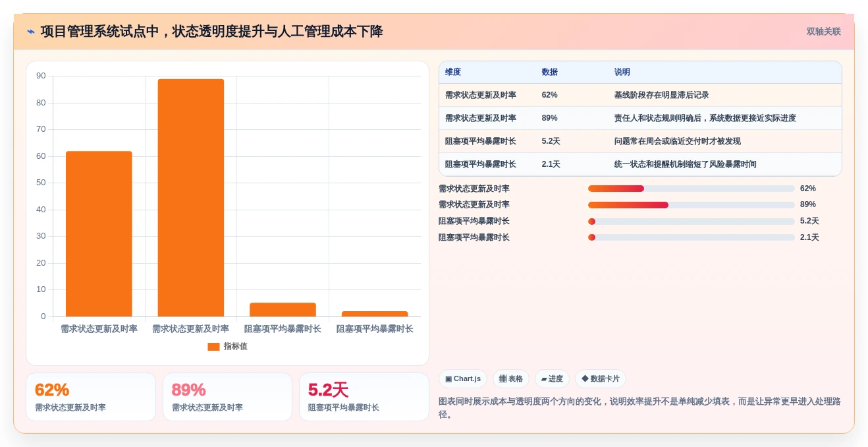This screenshot has height=447, width=868.
Task: Click the 维度 table column header
Action: point(453,73)
